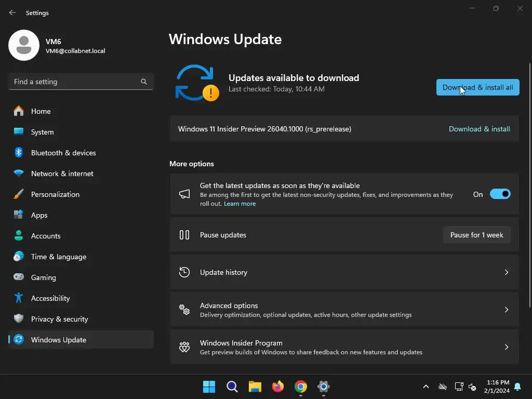Open the Learn more link
The width and height of the screenshot is (532, 399).
click(240, 204)
